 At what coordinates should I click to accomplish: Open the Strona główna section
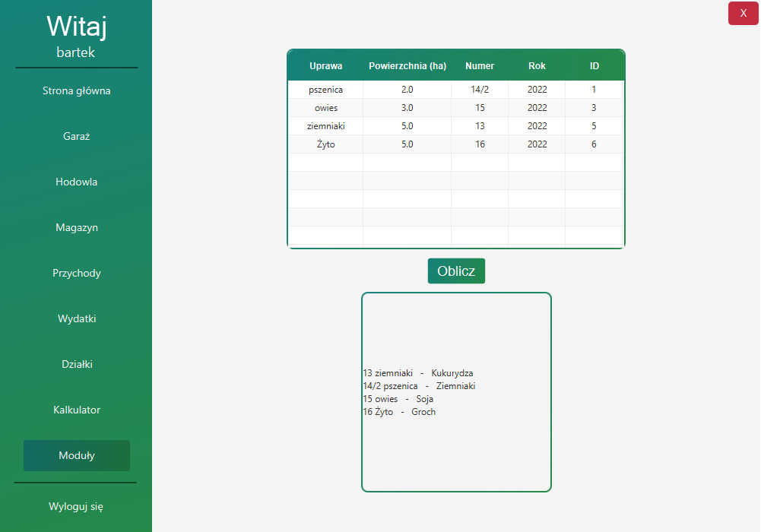[76, 90]
